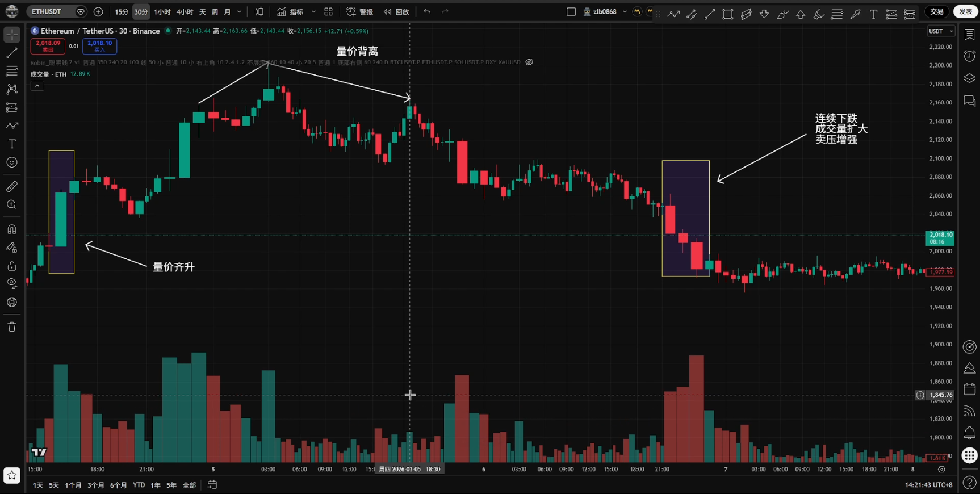Open the 警报 alert creator
The image size is (980, 494).
coord(360,12)
